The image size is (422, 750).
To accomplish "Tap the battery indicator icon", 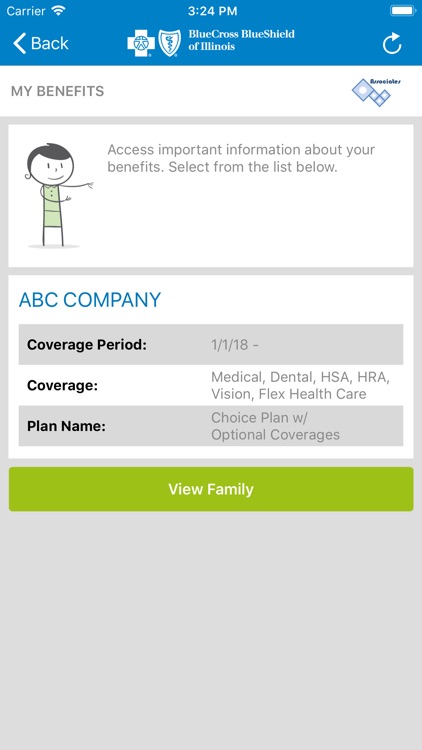I will point(402,11).
